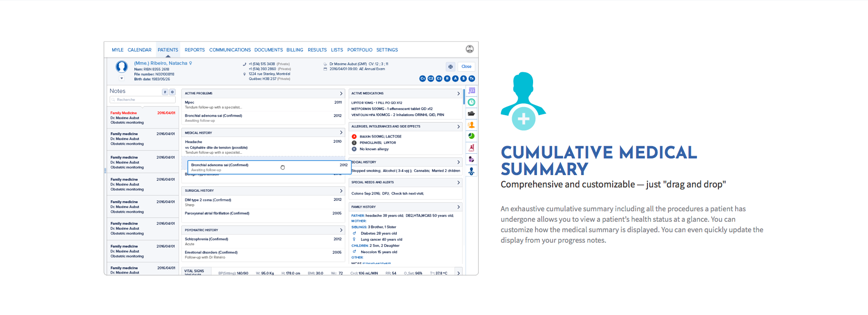Expand the Surgical History section chevron
The image size is (868, 315).
[x=341, y=191]
